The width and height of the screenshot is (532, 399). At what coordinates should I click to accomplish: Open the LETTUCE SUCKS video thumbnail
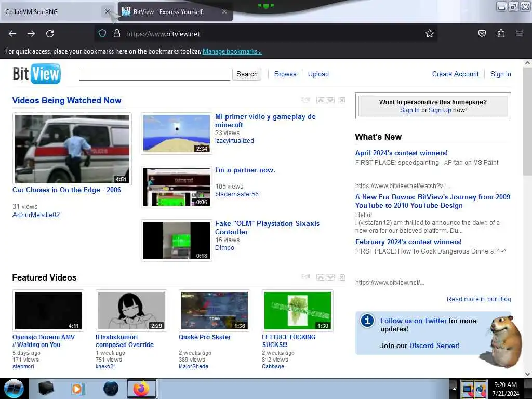pyautogui.click(x=298, y=311)
